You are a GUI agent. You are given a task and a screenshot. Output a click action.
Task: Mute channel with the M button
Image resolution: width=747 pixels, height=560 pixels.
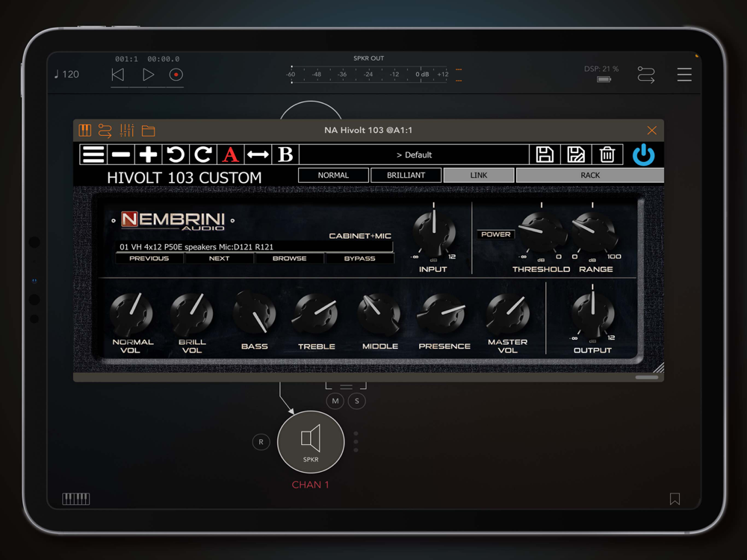point(335,401)
